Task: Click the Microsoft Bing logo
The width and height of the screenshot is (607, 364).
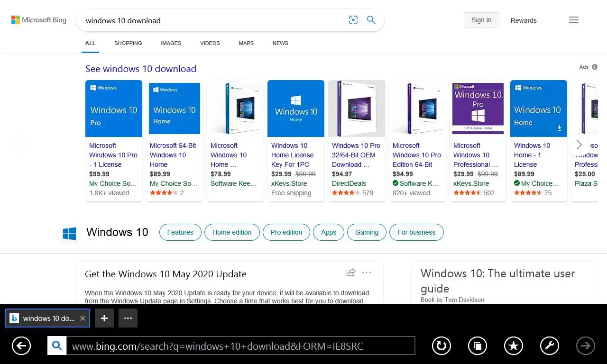Action: pyautogui.click(x=39, y=20)
